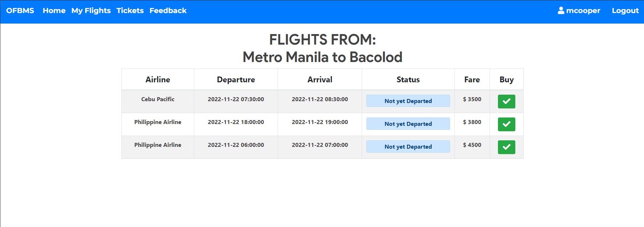Log out using the Logout link
This screenshot has height=227, width=644.
(625, 11)
